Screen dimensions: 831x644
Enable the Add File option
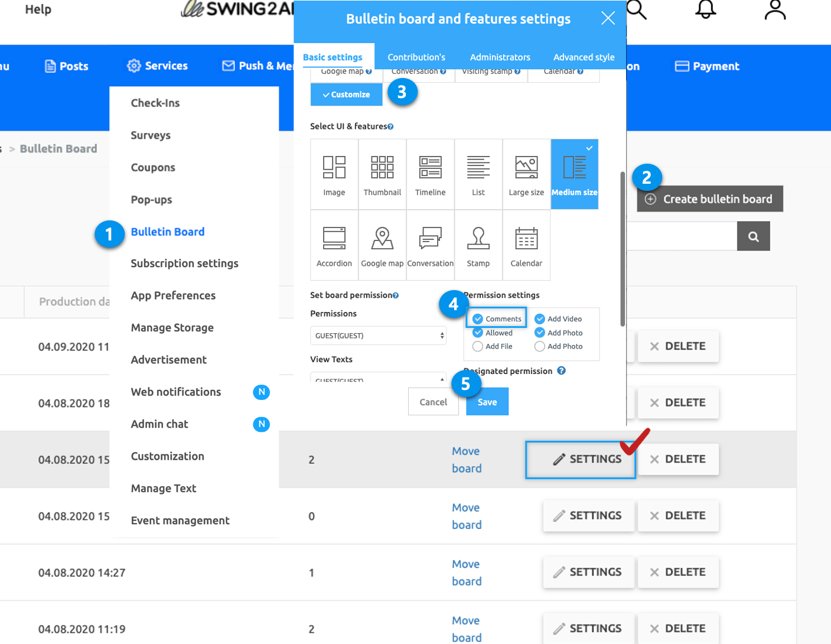478,347
